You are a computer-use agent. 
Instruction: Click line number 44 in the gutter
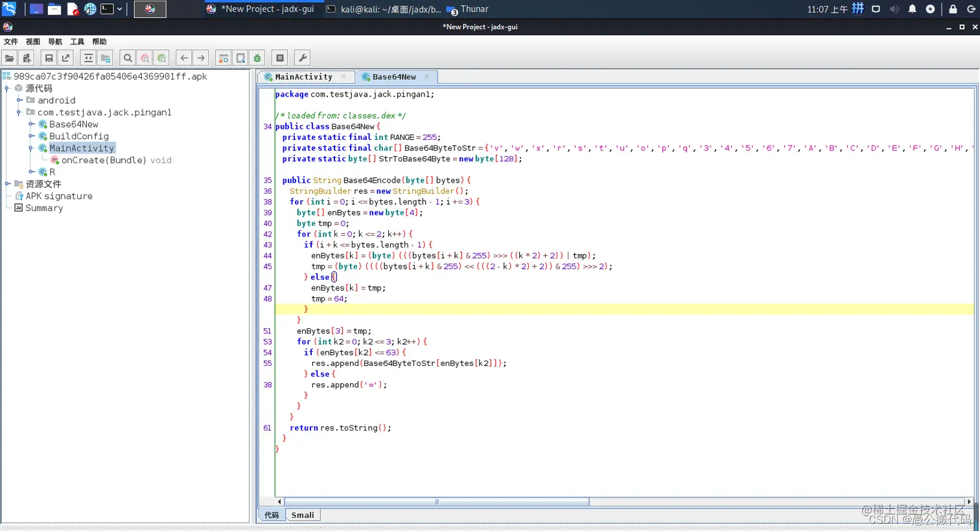(x=268, y=256)
